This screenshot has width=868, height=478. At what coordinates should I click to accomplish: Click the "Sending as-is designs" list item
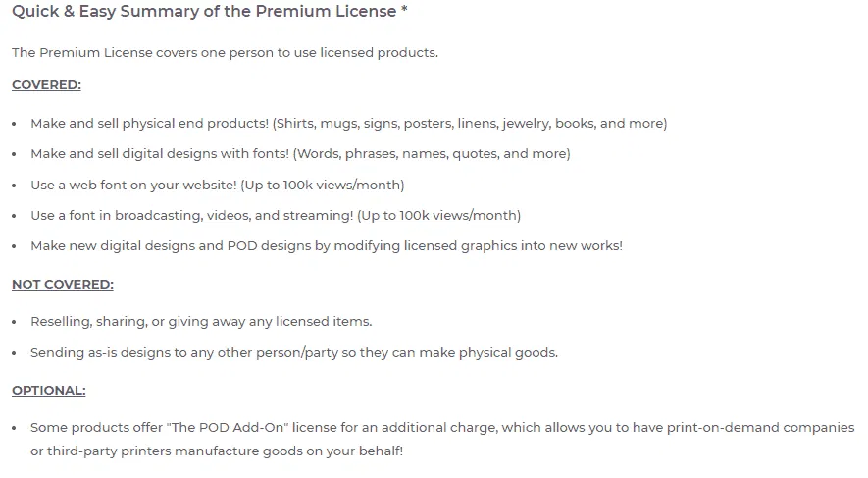(x=293, y=352)
